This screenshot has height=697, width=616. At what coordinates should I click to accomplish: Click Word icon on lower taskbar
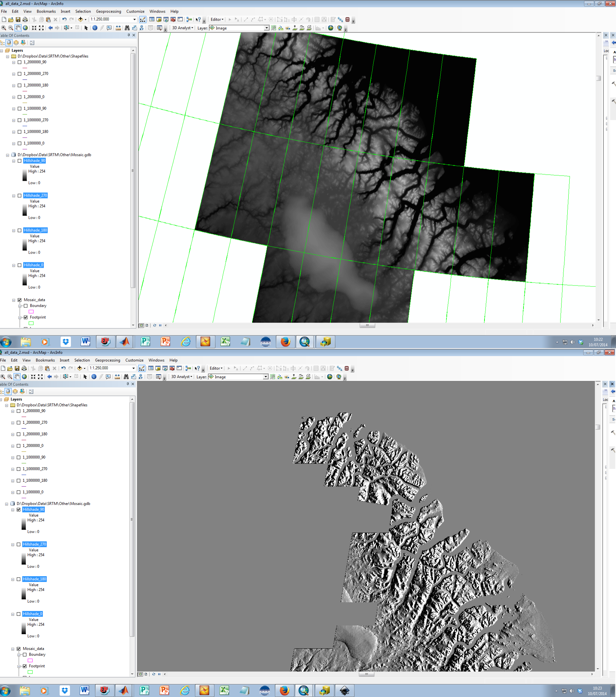(x=84, y=691)
